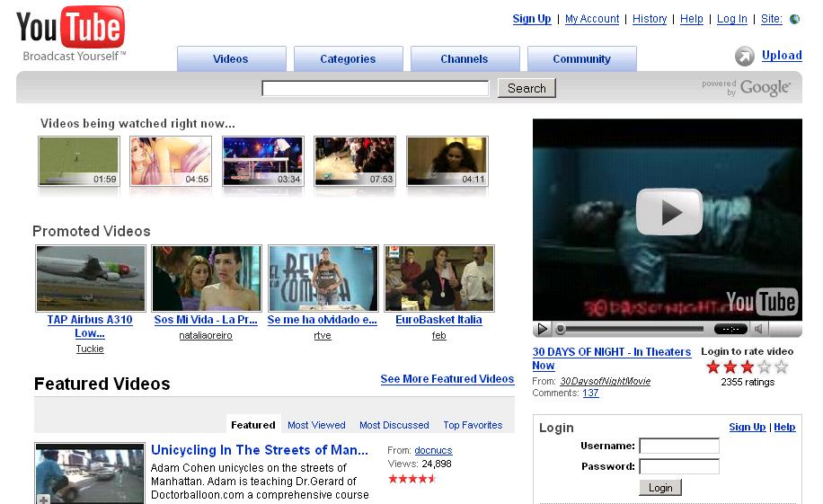The height and width of the screenshot is (504, 823).
Task: Click the Username field
Action: pyautogui.click(x=679, y=446)
